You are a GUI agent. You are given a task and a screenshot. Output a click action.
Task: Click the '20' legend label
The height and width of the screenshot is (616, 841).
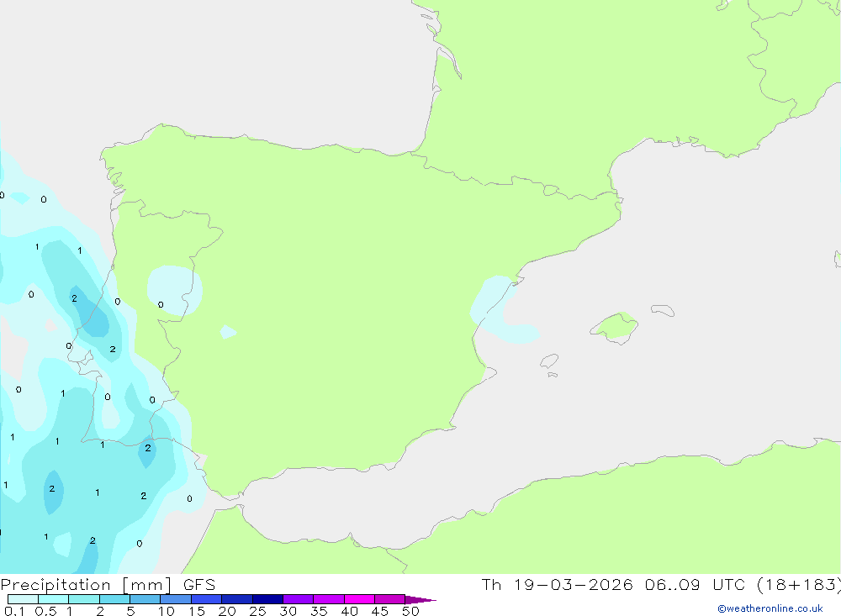[x=227, y=611]
